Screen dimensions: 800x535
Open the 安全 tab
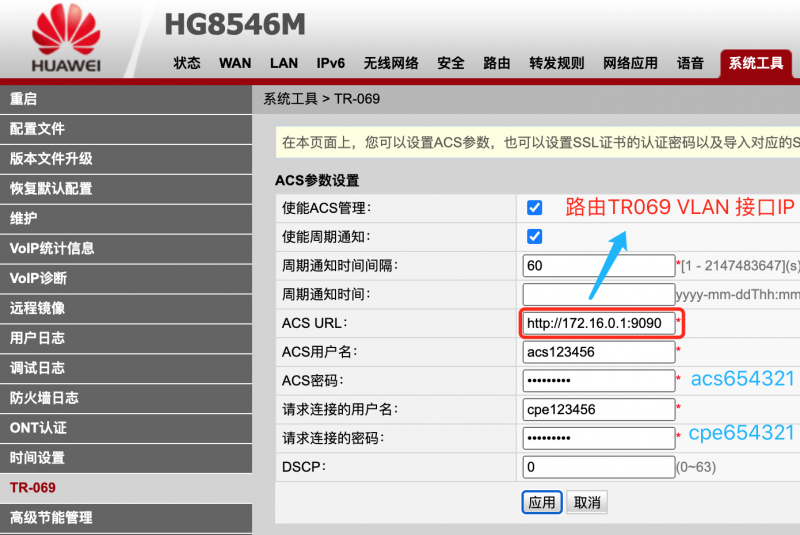coord(451,63)
